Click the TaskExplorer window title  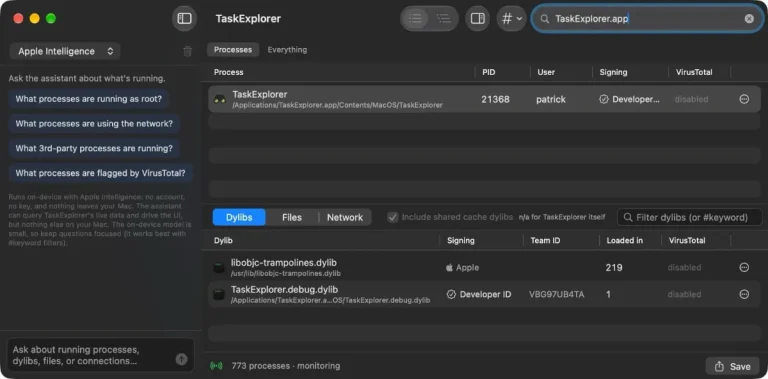248,19
